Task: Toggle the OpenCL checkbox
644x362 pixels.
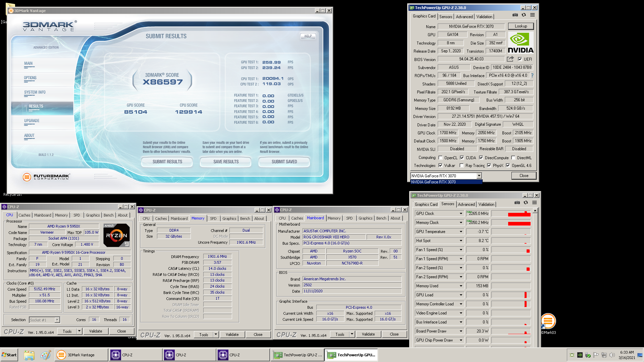Action: pyautogui.click(x=440, y=158)
